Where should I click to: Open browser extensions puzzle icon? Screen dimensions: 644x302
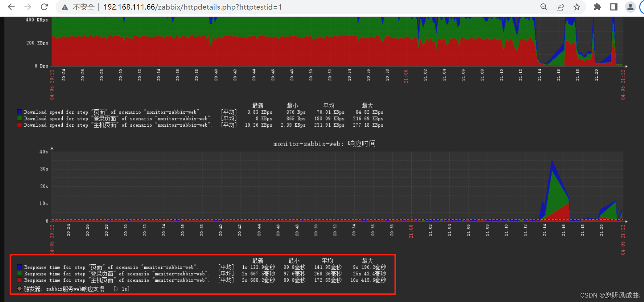point(597,7)
